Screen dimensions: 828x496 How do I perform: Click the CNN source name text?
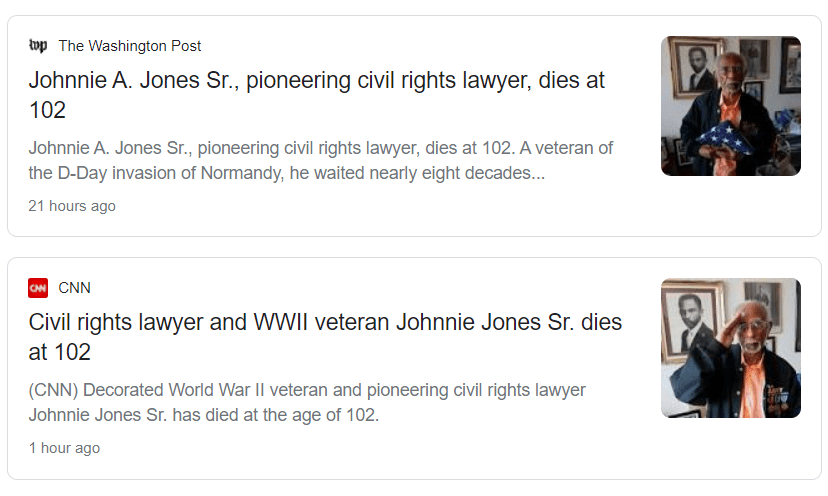(x=75, y=288)
